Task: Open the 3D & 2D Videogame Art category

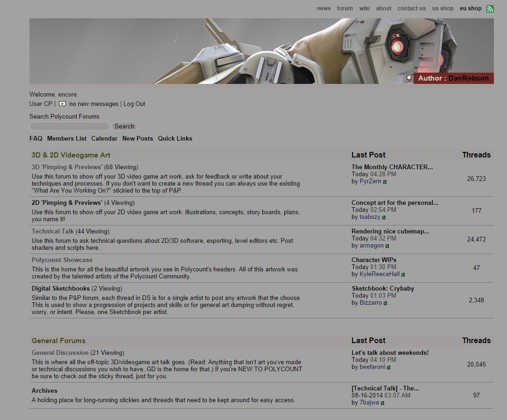Action: (71, 155)
